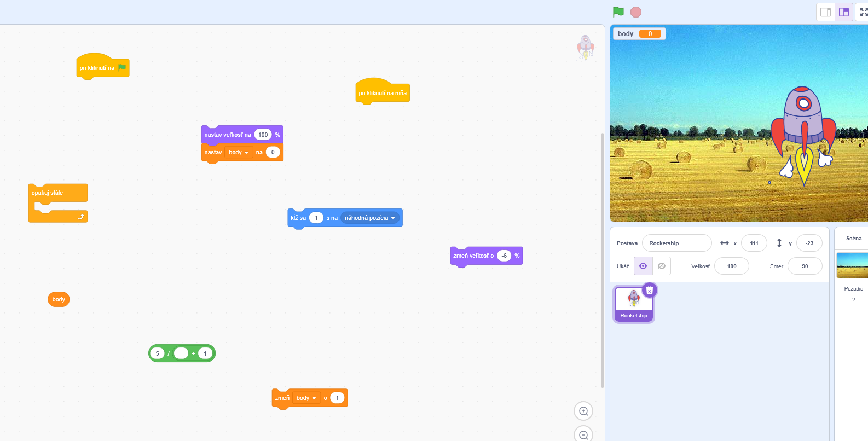
Task: Expand the náhodná pozícia dropdown
Action: click(x=370, y=218)
